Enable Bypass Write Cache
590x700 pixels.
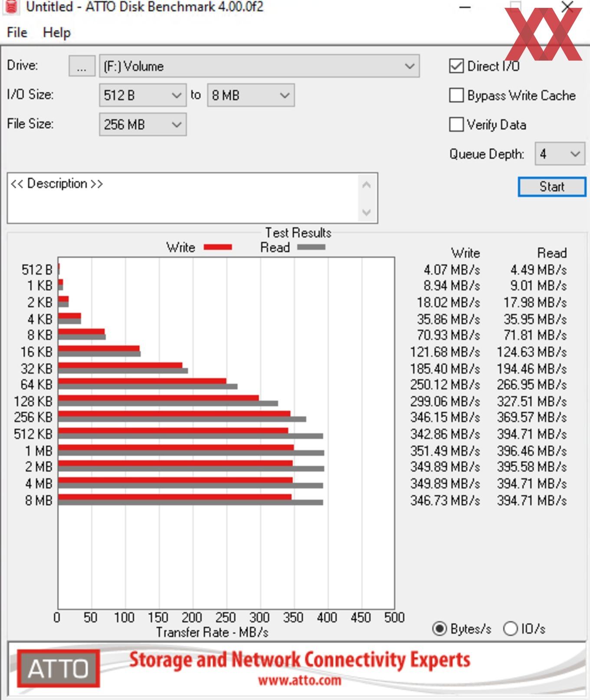click(x=456, y=95)
